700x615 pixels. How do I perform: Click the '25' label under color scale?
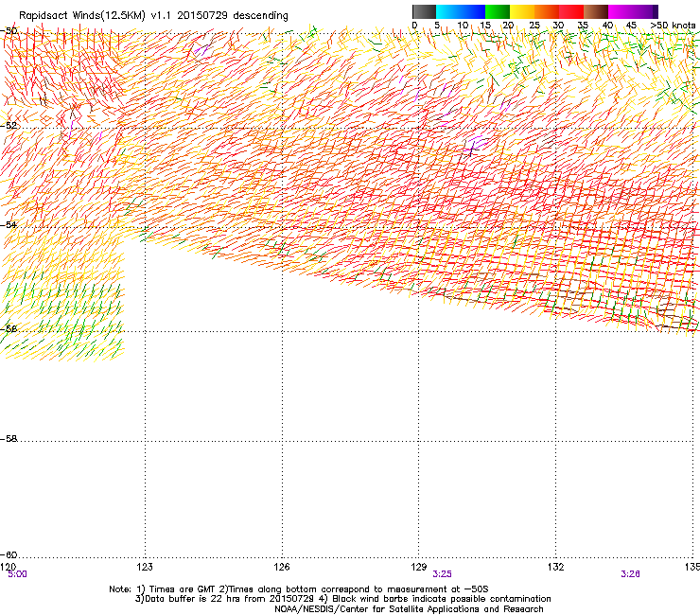[534, 26]
